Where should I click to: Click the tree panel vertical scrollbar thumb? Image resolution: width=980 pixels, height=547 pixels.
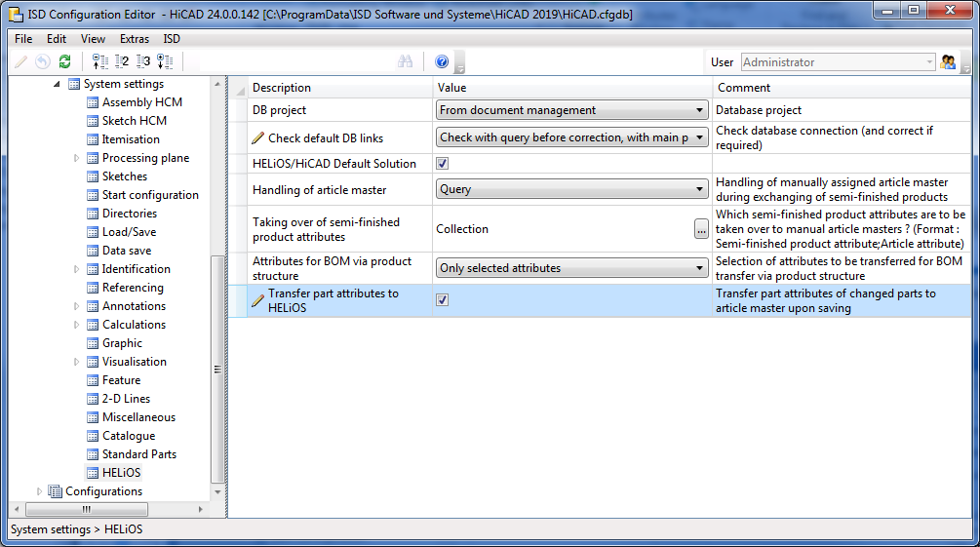(217, 369)
